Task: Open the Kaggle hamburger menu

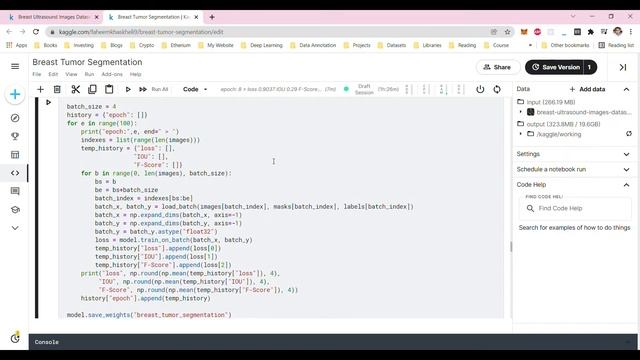Action: click(x=15, y=66)
